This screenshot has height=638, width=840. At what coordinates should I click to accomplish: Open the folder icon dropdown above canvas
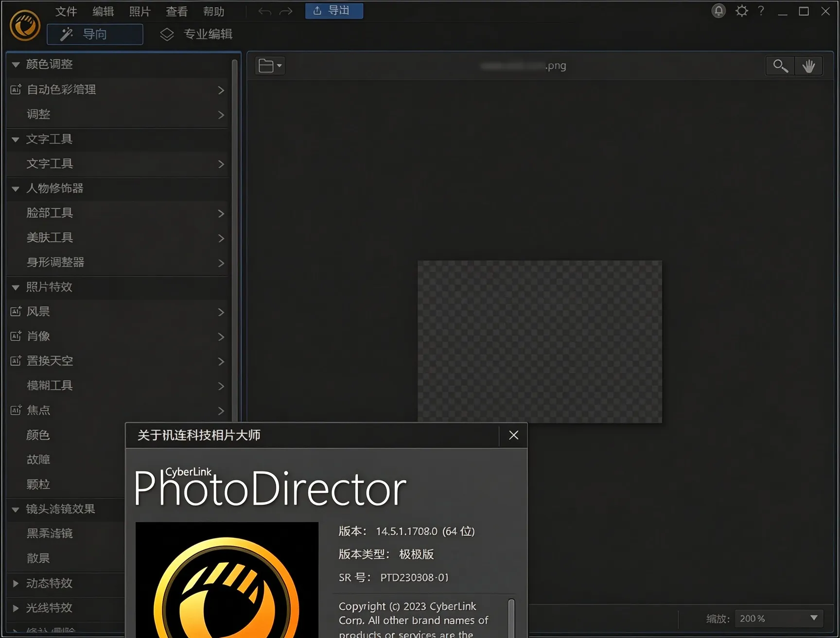click(x=270, y=66)
